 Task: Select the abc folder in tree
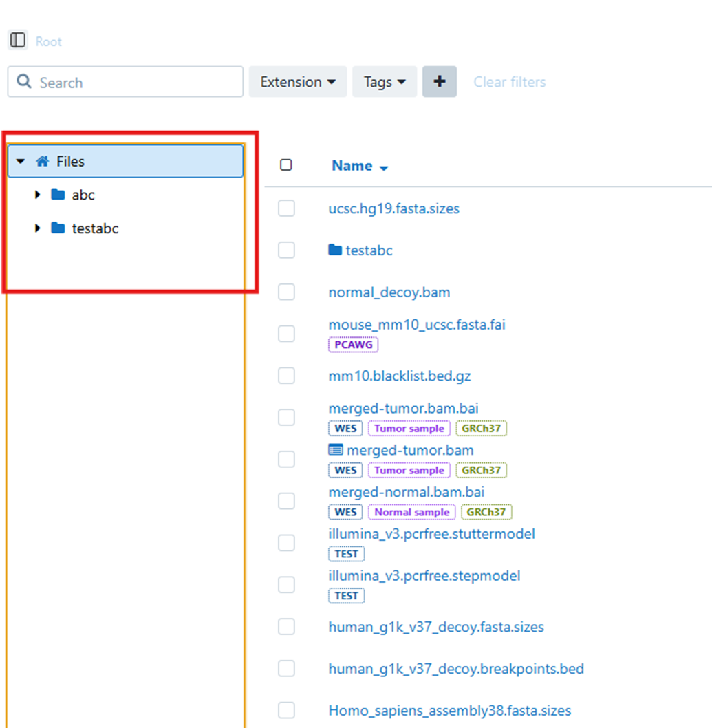point(83,195)
